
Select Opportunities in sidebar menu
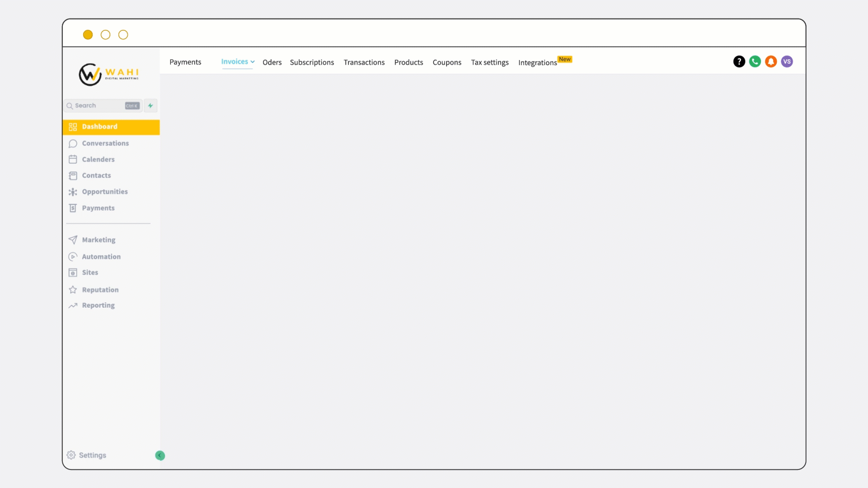[x=104, y=191]
